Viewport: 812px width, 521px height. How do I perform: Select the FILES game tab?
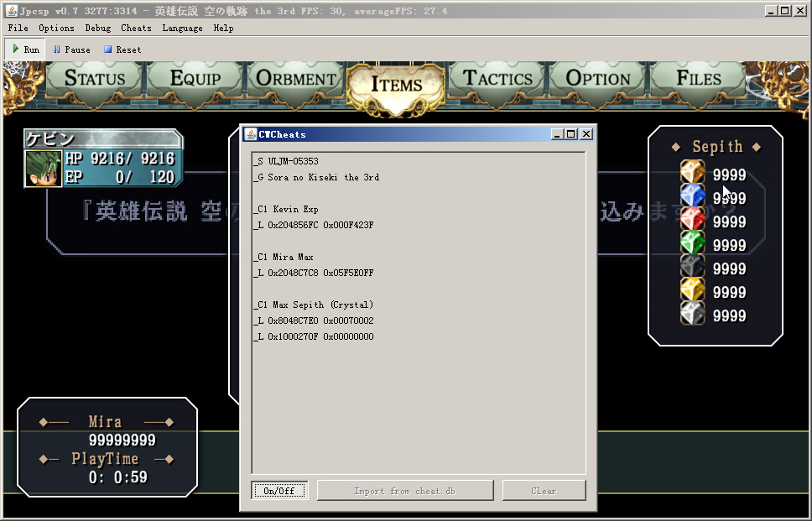click(x=699, y=79)
